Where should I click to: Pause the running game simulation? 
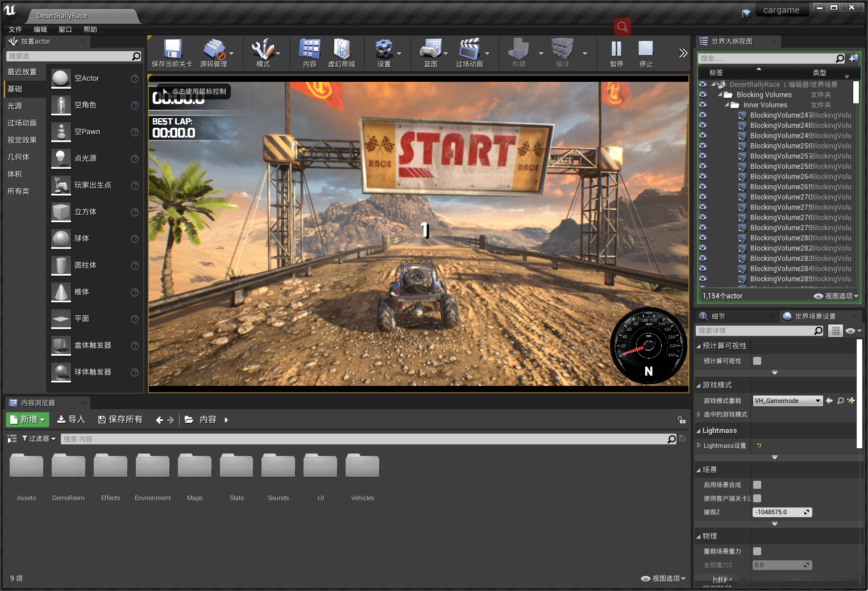[616, 50]
